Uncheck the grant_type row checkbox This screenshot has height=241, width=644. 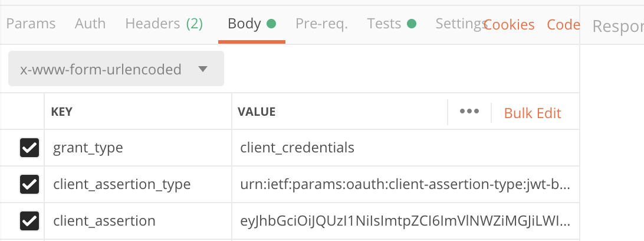[29, 148]
